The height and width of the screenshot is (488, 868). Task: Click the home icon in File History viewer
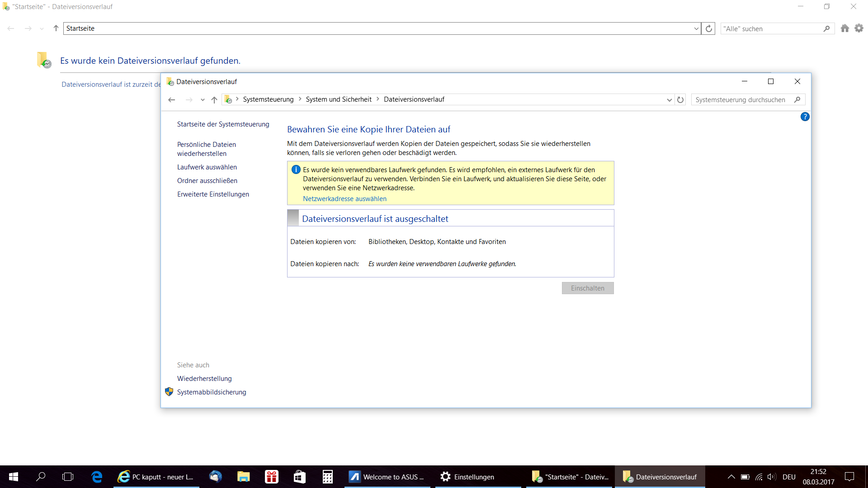844,28
